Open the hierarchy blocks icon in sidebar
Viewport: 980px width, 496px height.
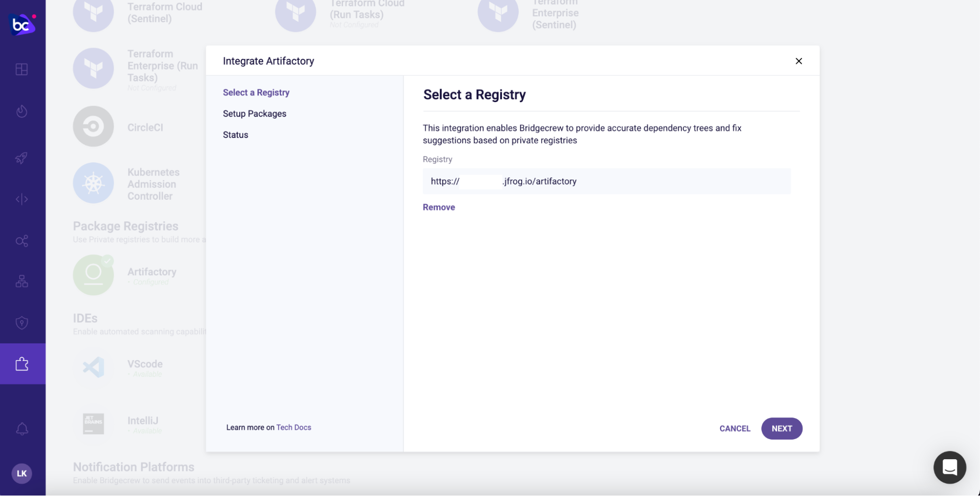point(22,281)
